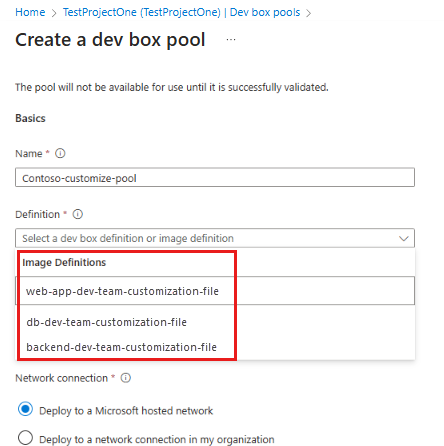The width and height of the screenshot is (444, 446).
Task: Expand the Definition dropdown arrow
Action: [404, 238]
